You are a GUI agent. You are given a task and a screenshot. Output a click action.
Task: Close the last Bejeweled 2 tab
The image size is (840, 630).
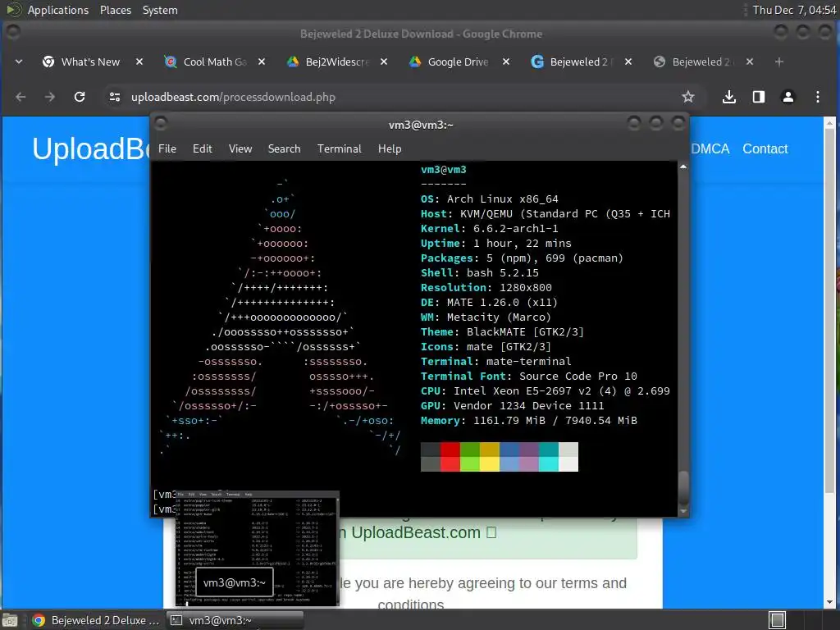click(750, 62)
